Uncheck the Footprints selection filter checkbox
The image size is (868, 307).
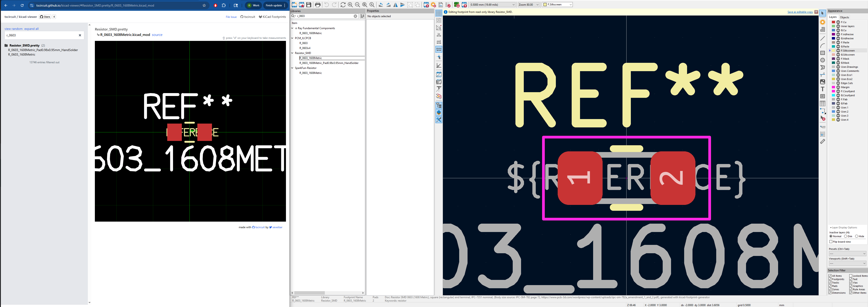(830, 279)
